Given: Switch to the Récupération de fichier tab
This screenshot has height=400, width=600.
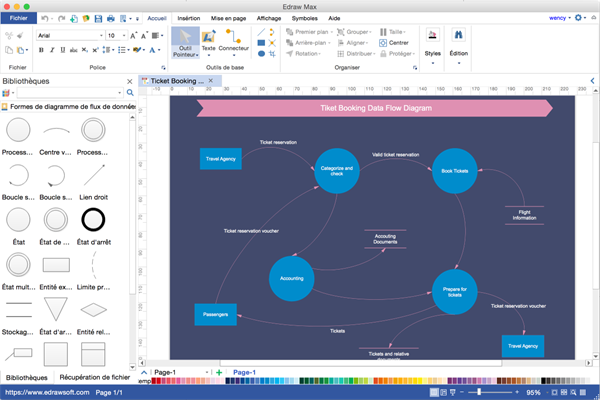Looking at the screenshot, I should (x=93, y=377).
